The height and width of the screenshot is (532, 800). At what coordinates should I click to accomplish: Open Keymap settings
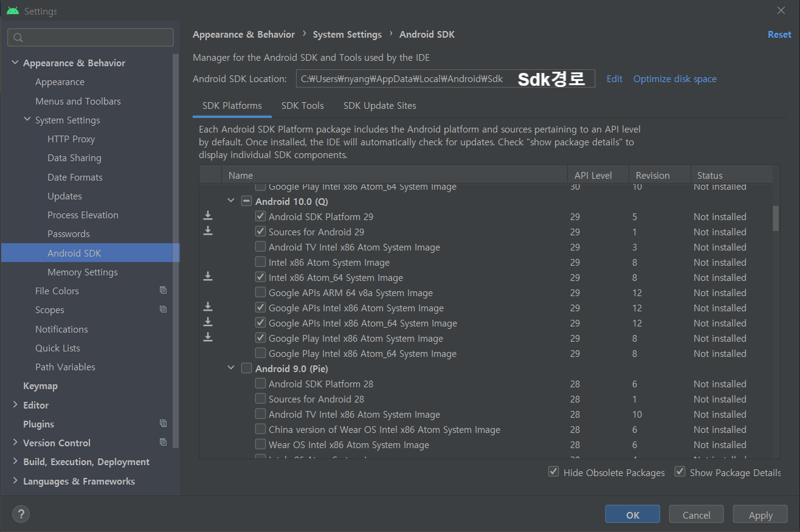point(40,385)
